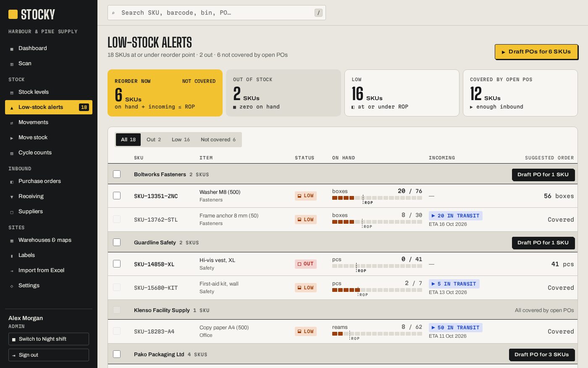The width and height of the screenshot is (588, 368).
Task: Click the Move stock arrow icon
Action: coord(12,138)
